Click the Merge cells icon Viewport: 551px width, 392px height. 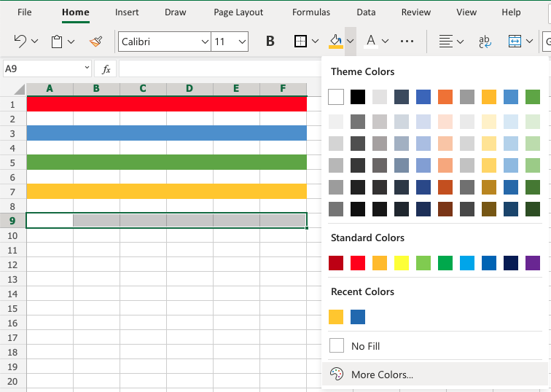515,42
